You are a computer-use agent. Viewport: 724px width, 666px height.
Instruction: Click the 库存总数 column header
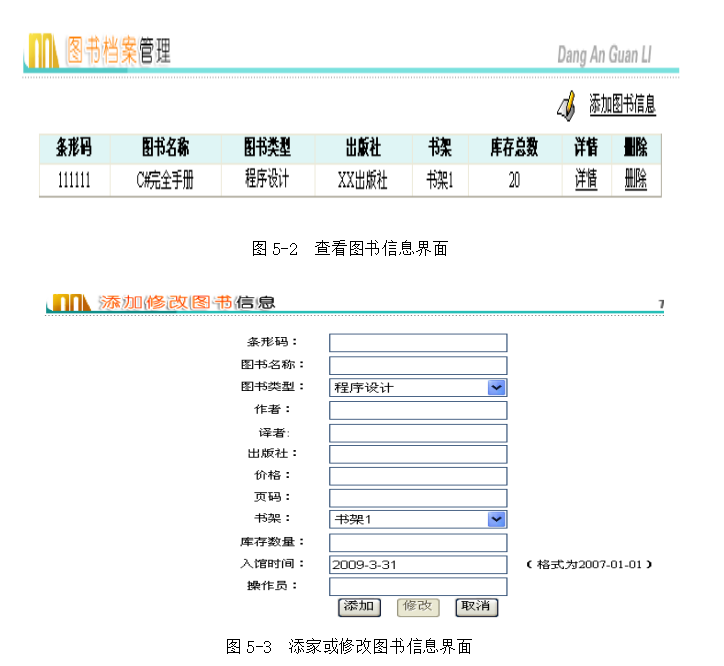pyautogui.click(x=514, y=148)
